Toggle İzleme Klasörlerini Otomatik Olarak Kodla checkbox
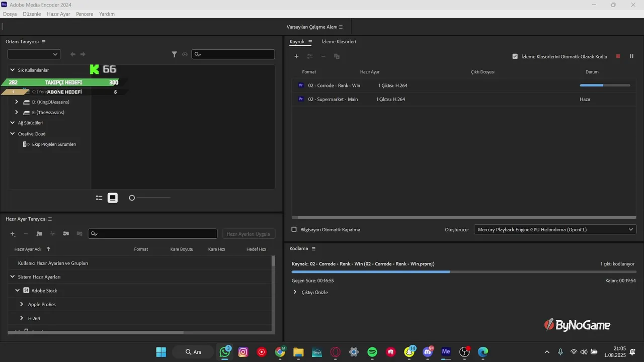Screen dimensions: 644x362 (515, 56)
